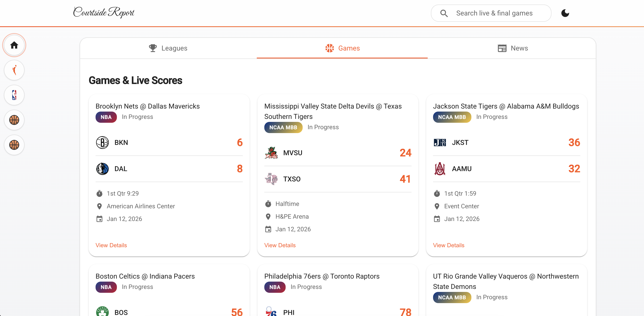Open the News tab
Viewport: 644px width, 316px height.
512,48
